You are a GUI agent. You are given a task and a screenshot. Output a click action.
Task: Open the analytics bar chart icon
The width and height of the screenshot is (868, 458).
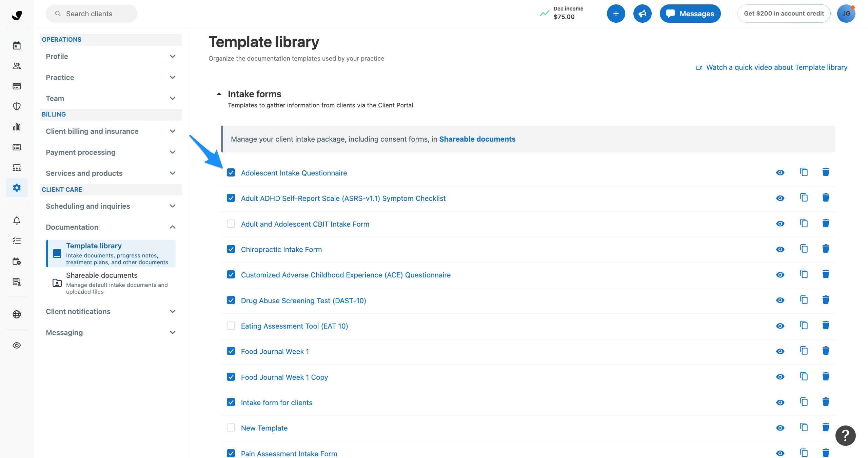coord(17,127)
